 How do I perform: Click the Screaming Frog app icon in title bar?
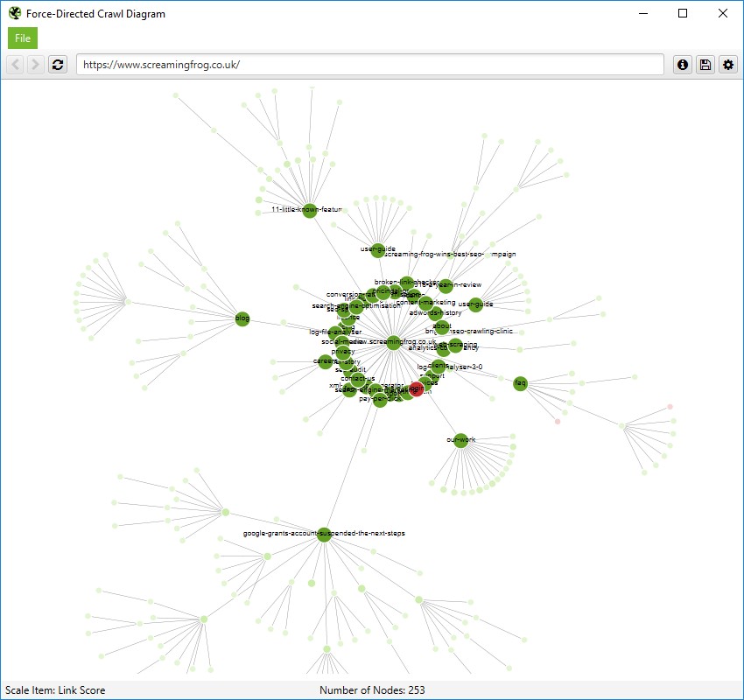15,13
